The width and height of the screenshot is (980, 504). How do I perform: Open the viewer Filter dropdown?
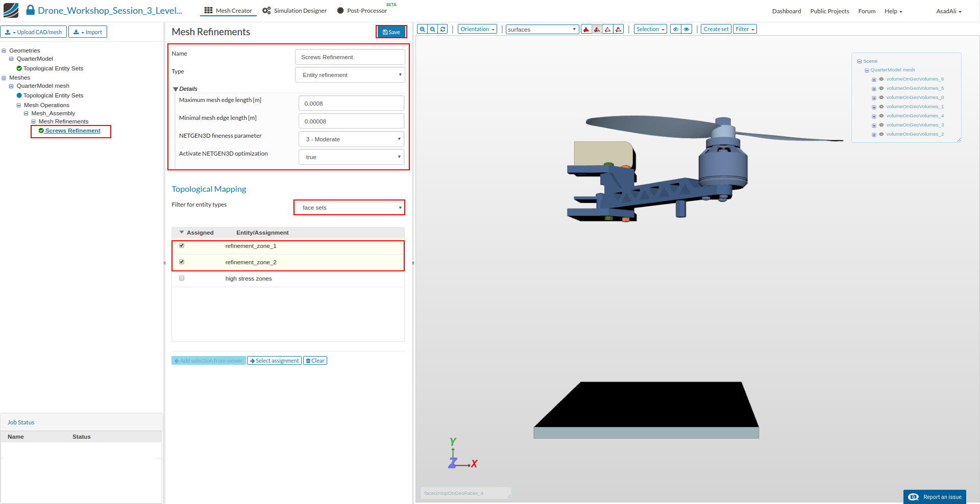coord(745,29)
